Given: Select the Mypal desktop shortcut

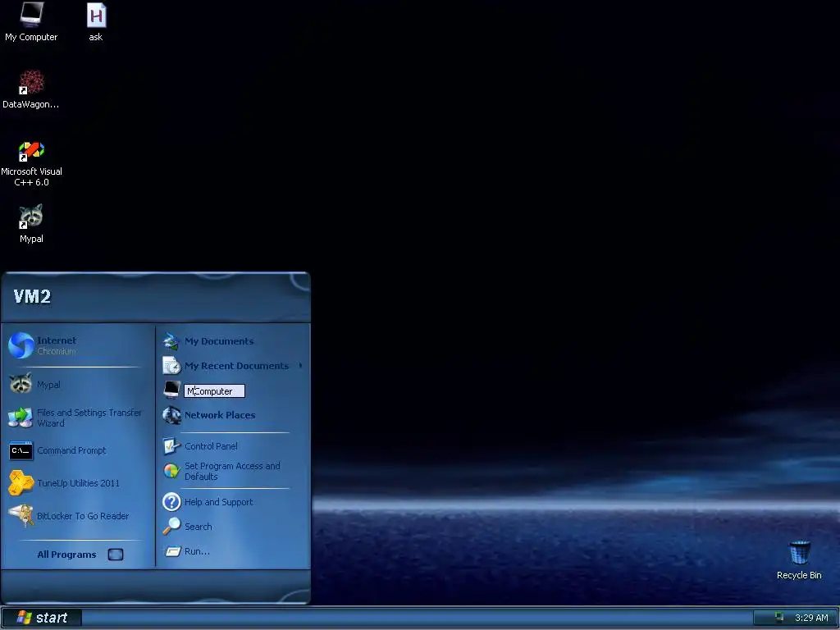Looking at the screenshot, I should click(x=31, y=224).
